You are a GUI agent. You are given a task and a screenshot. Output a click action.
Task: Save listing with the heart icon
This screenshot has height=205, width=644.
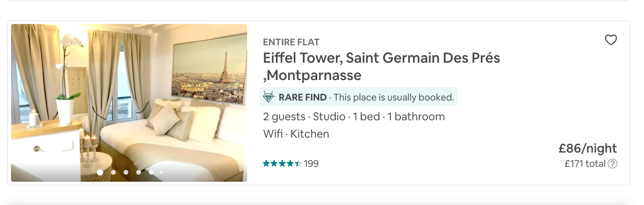tap(611, 40)
